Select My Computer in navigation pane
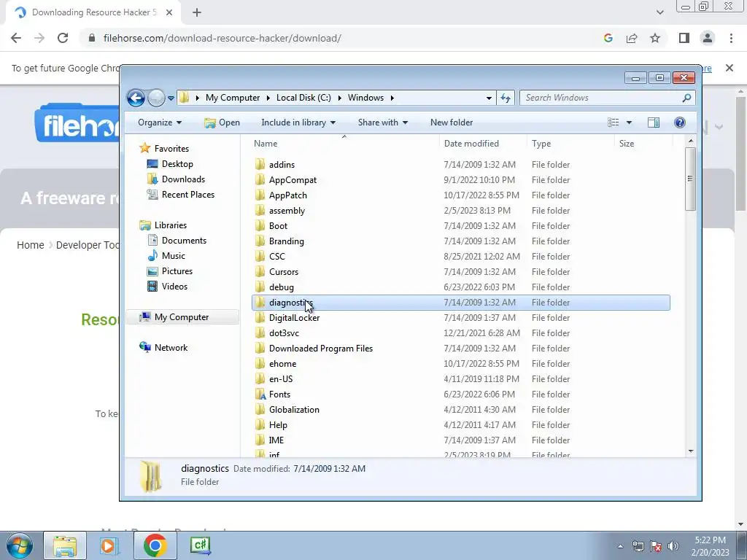This screenshot has height=560, width=747. tap(182, 317)
